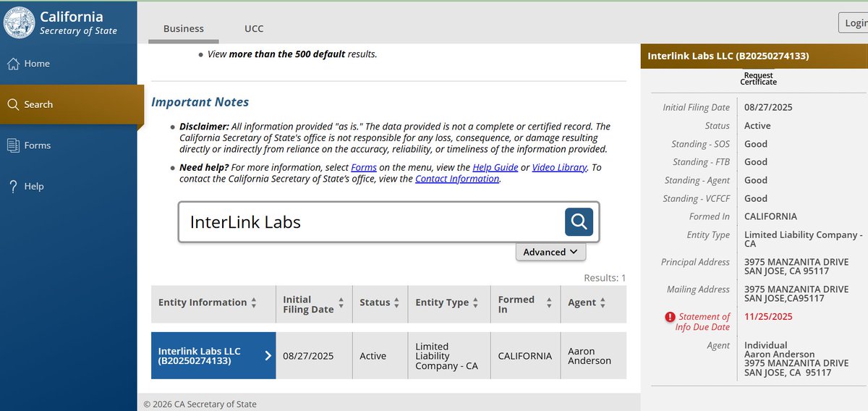This screenshot has width=868, height=411.
Task: Click the 08/27/2025 filing date cell in results
Action: click(314, 355)
